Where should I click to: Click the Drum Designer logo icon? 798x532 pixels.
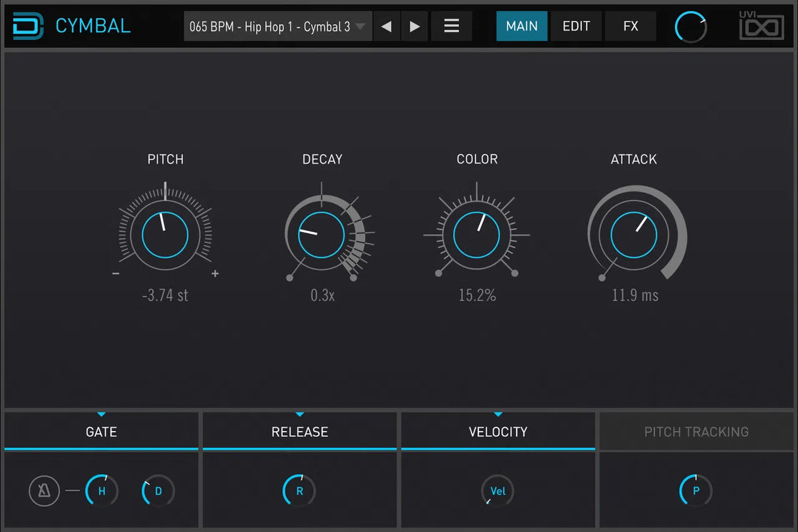(x=28, y=27)
